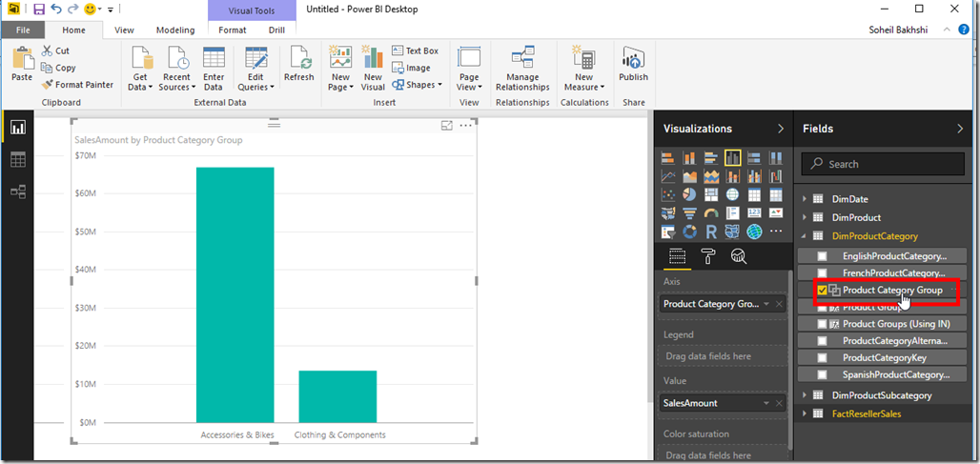Switch to Relationships view in left sidebar
980x464 pixels.
[17, 192]
